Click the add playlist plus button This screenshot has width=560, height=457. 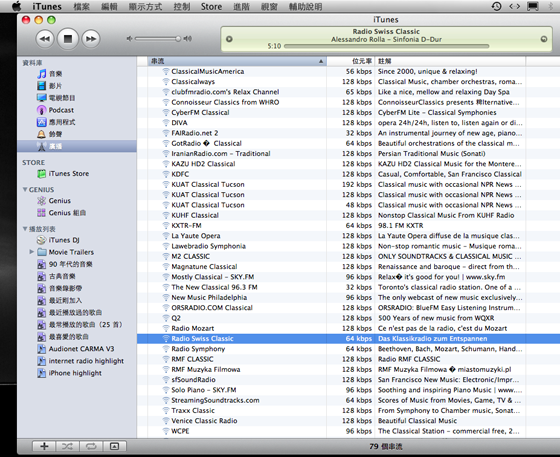point(44,446)
